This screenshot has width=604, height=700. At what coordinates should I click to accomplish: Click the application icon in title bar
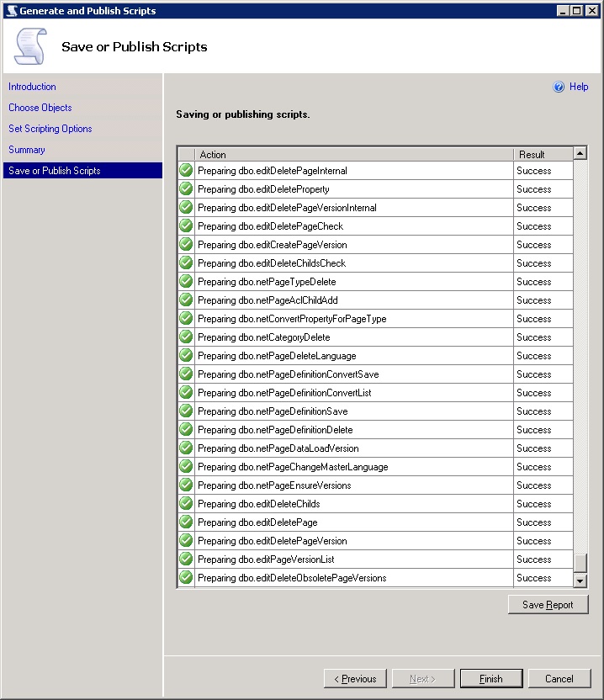click(11, 10)
